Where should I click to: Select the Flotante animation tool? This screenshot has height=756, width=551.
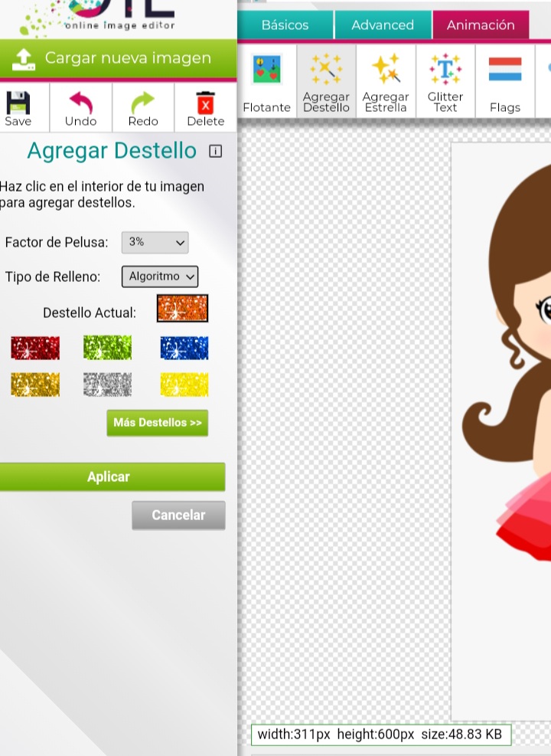tap(266, 80)
